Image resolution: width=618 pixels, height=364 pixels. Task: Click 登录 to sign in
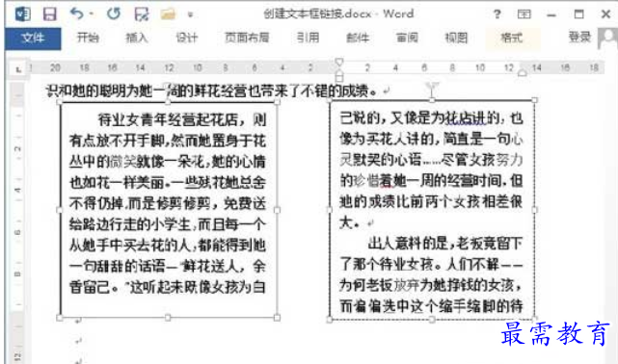(x=579, y=38)
